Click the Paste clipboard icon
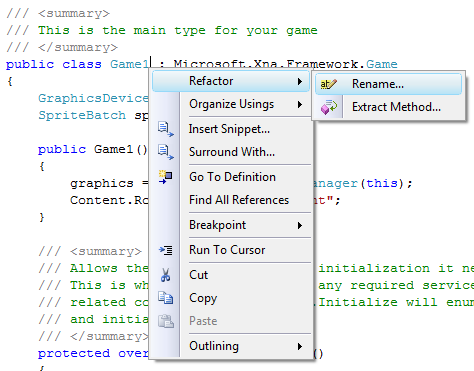Image resolution: width=474 pixels, height=371 pixels. click(166, 321)
